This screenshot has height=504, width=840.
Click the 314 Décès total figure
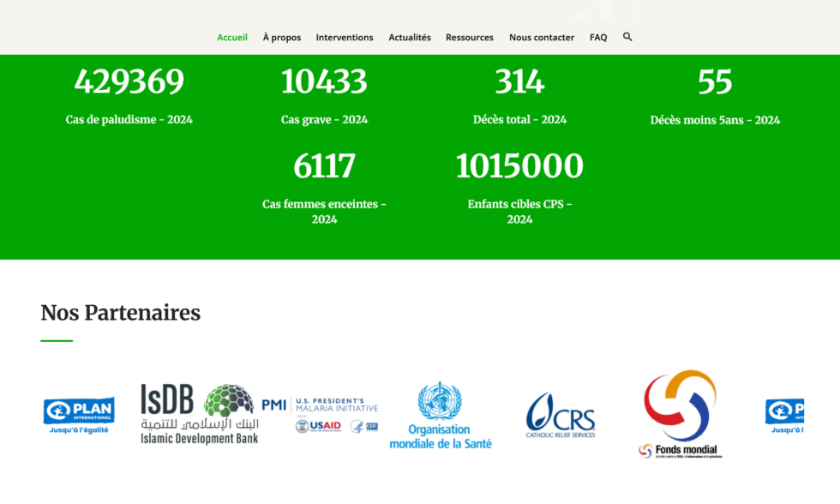pyautogui.click(x=519, y=82)
